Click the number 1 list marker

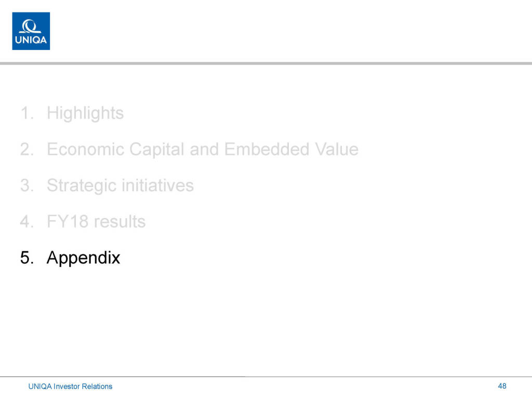(26, 113)
